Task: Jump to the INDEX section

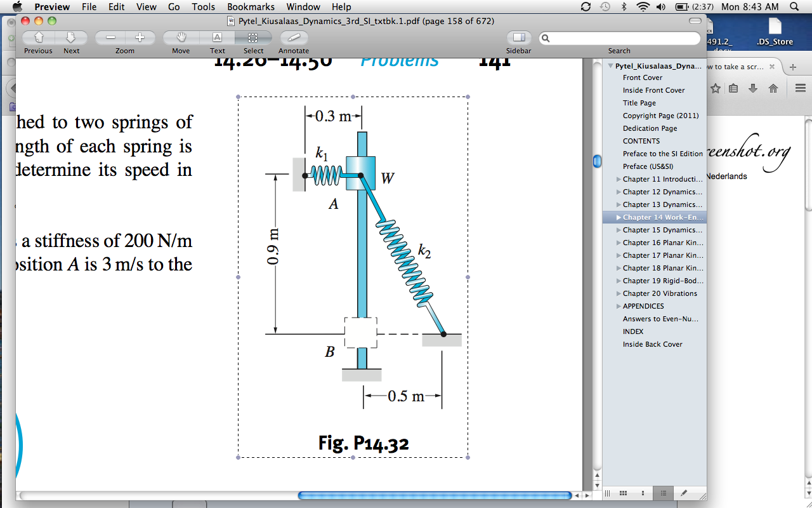Action: click(632, 331)
